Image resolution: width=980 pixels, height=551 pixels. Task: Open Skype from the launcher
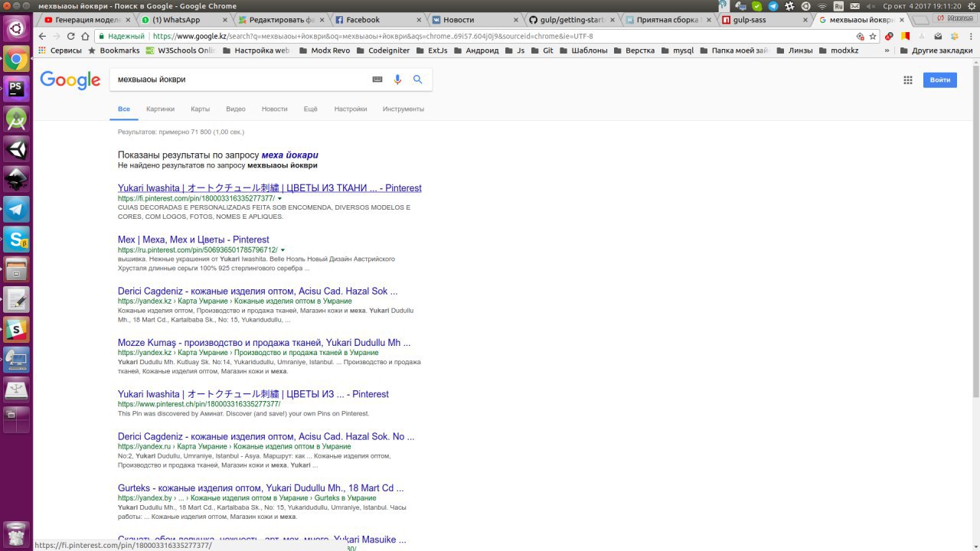17,239
